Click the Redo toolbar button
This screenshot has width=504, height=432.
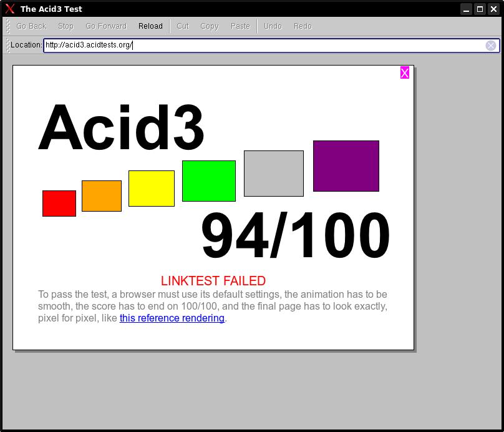pos(303,26)
